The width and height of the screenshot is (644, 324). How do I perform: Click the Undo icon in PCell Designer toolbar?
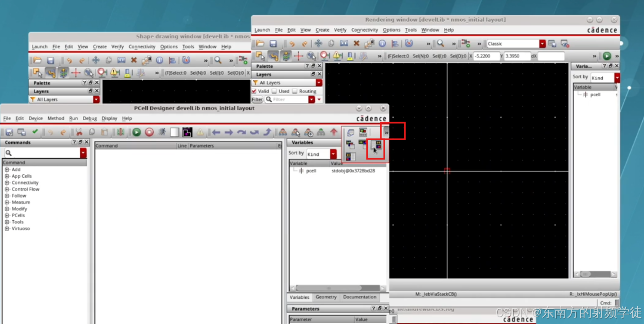pos(50,132)
